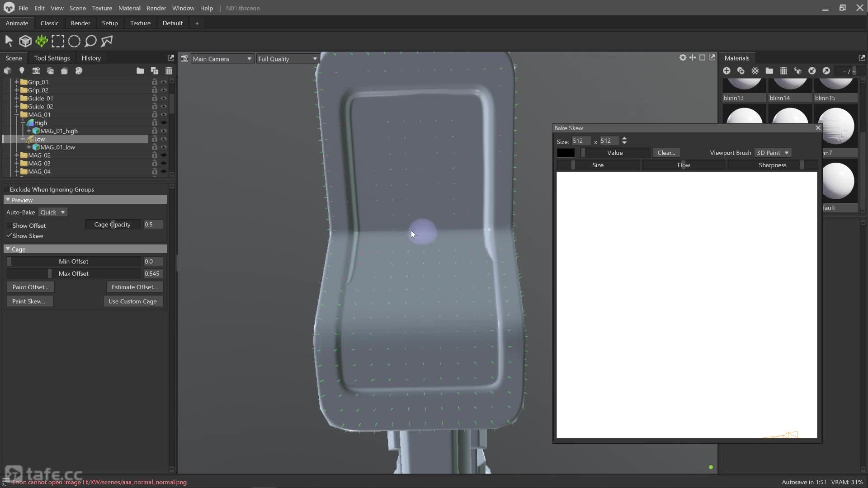Select the arrow selection tool

(x=9, y=41)
